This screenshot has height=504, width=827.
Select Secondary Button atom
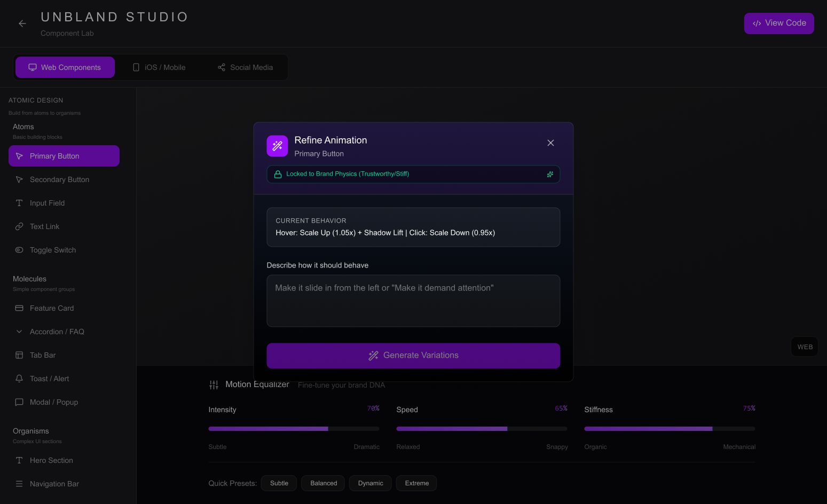click(x=64, y=179)
